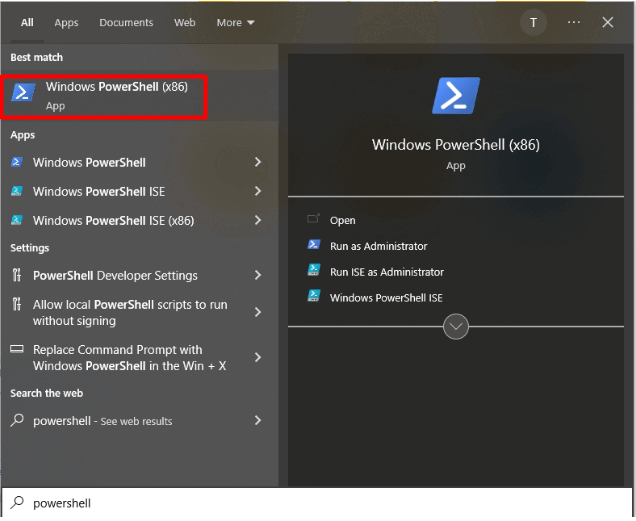Open the Windows PowerShell app result

[x=89, y=163]
